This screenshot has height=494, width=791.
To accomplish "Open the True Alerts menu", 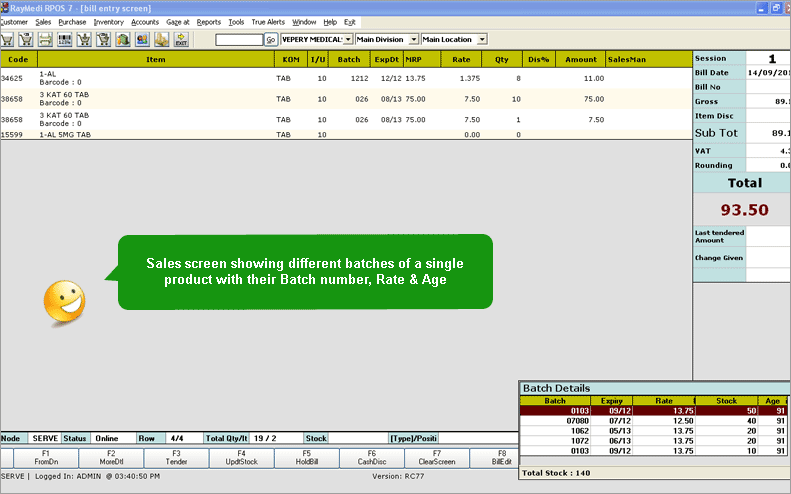I will point(268,21).
